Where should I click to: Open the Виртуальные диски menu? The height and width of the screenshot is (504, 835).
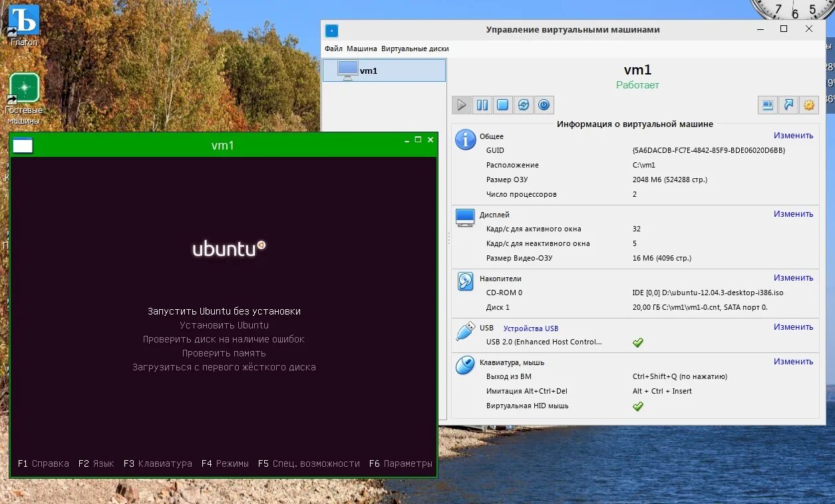pos(415,49)
